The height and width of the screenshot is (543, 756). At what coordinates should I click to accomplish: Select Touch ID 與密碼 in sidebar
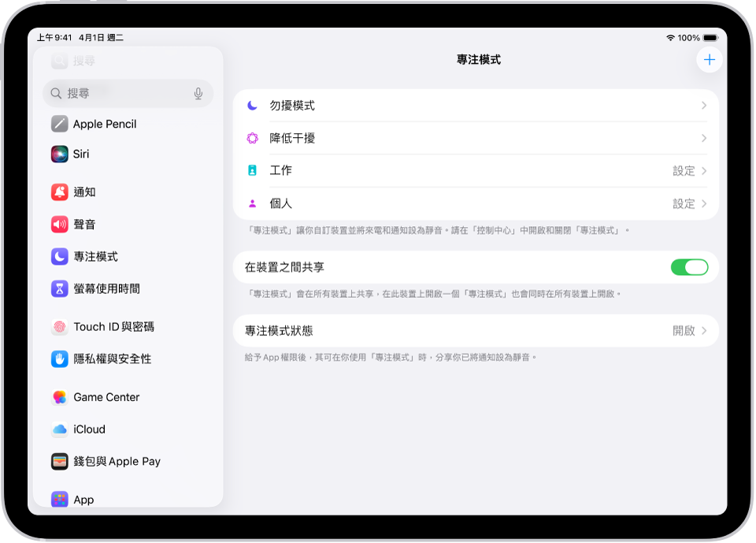(128, 327)
